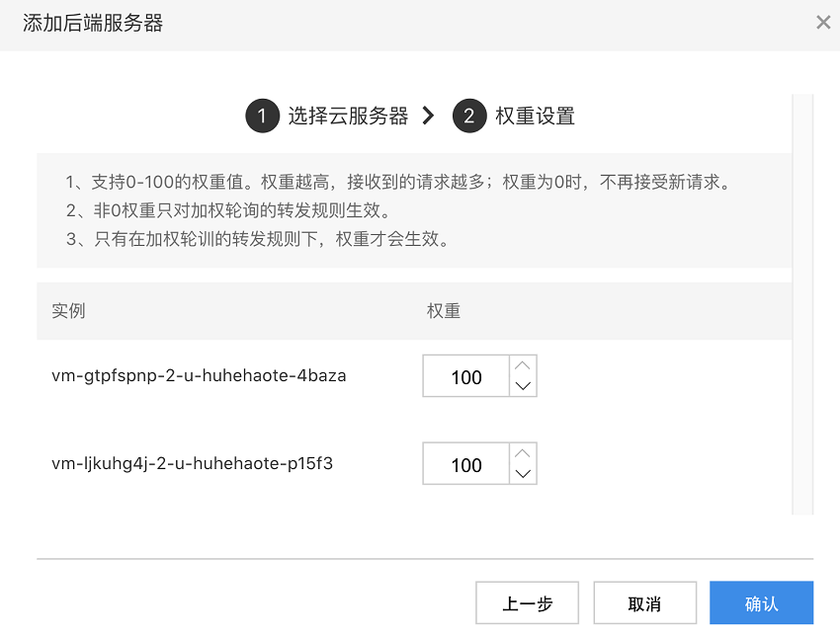Screen dimensions: 840x637
Task: Click the arrow between the steps
Action: click(x=428, y=116)
